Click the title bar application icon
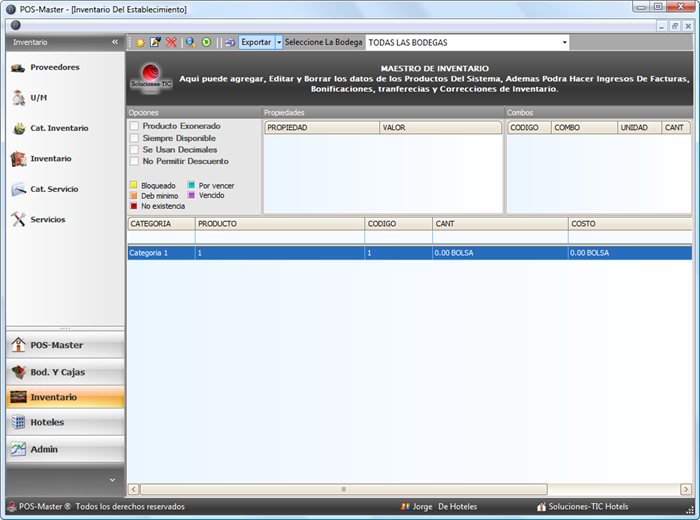 (11, 9)
